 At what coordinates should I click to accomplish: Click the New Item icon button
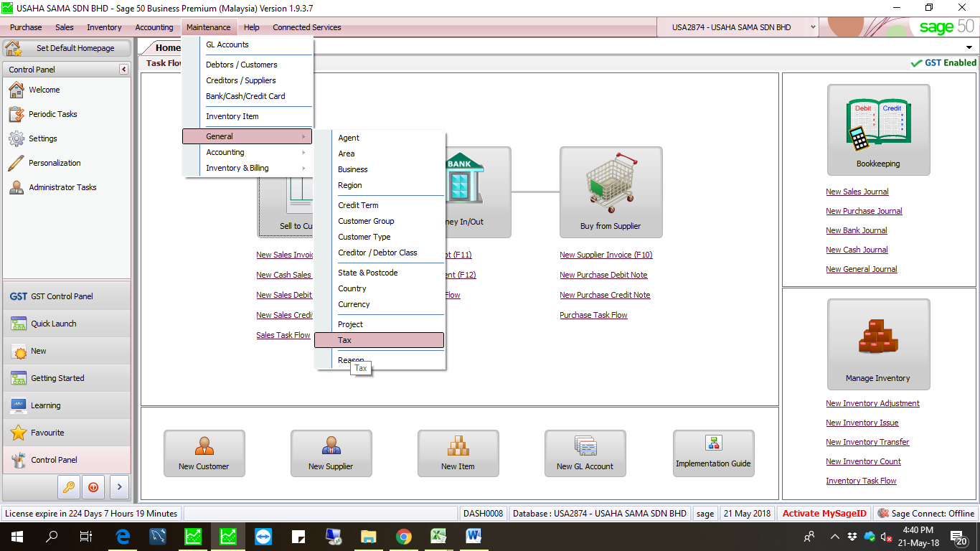coord(458,453)
